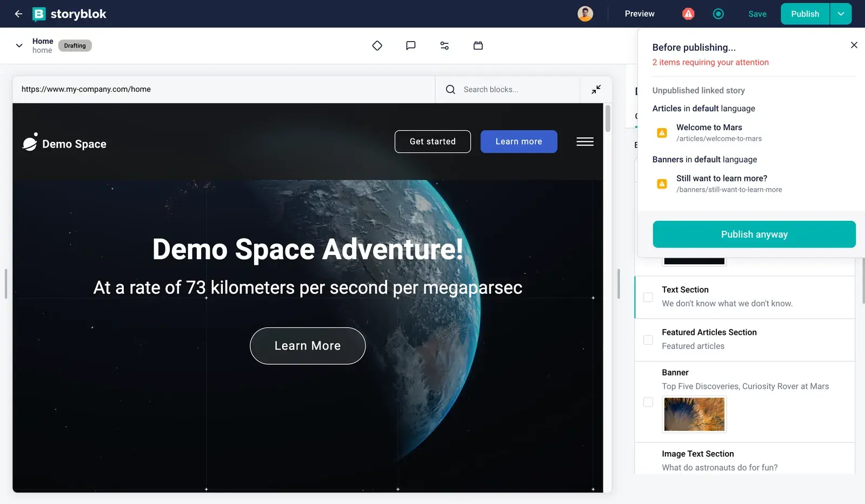Click the teal circle status icon

718,14
